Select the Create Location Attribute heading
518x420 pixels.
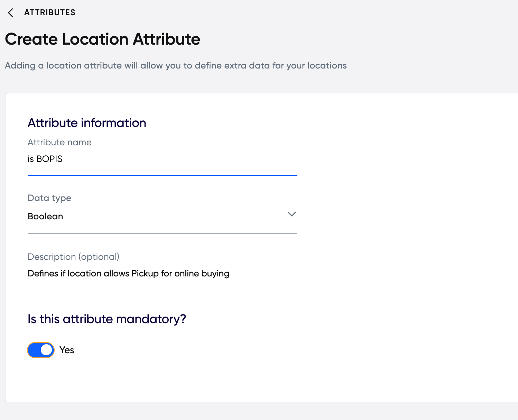point(103,39)
